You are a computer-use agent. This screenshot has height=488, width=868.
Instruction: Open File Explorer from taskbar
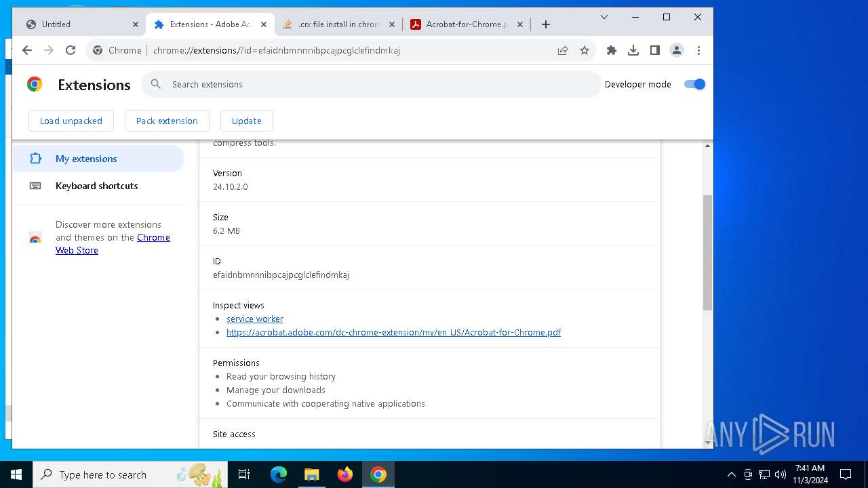pyautogui.click(x=311, y=474)
